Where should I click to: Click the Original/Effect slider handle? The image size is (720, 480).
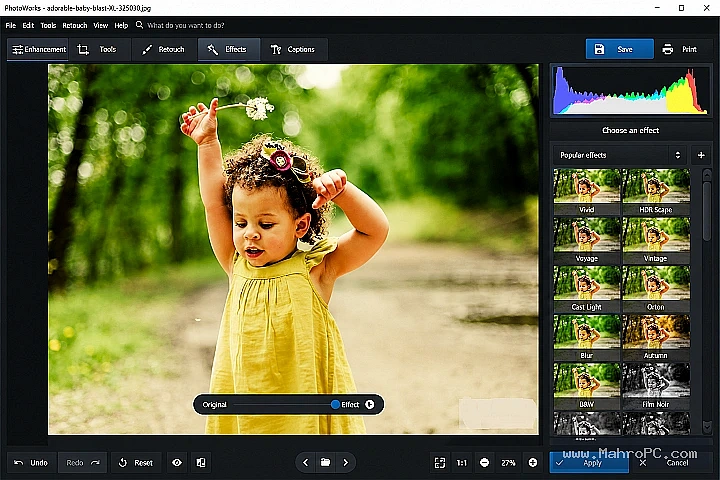point(335,404)
